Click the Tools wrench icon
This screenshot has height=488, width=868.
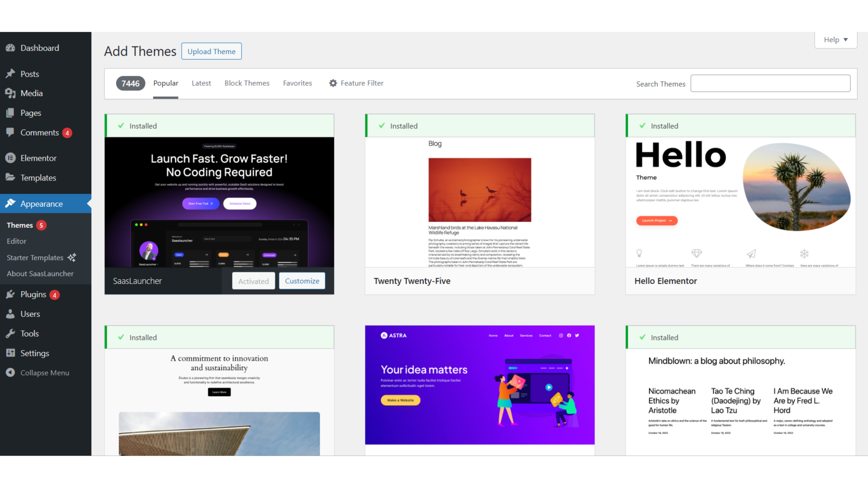pyautogui.click(x=11, y=333)
